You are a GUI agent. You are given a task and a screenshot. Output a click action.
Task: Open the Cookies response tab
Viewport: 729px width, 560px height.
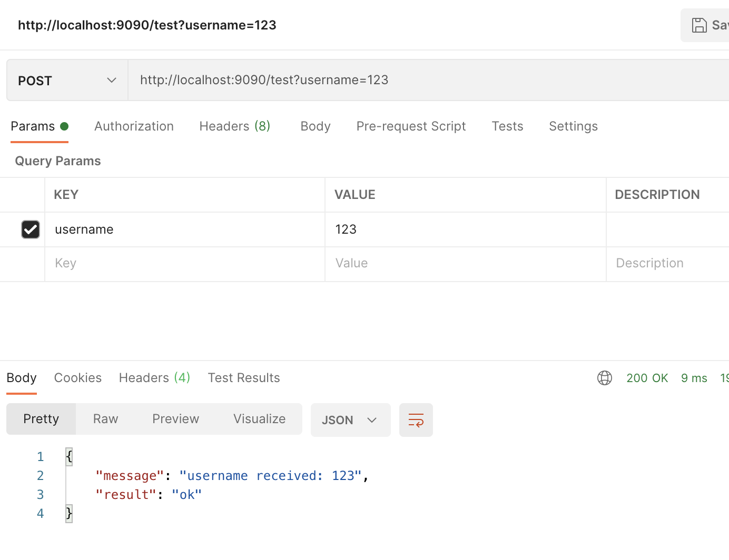click(x=77, y=378)
